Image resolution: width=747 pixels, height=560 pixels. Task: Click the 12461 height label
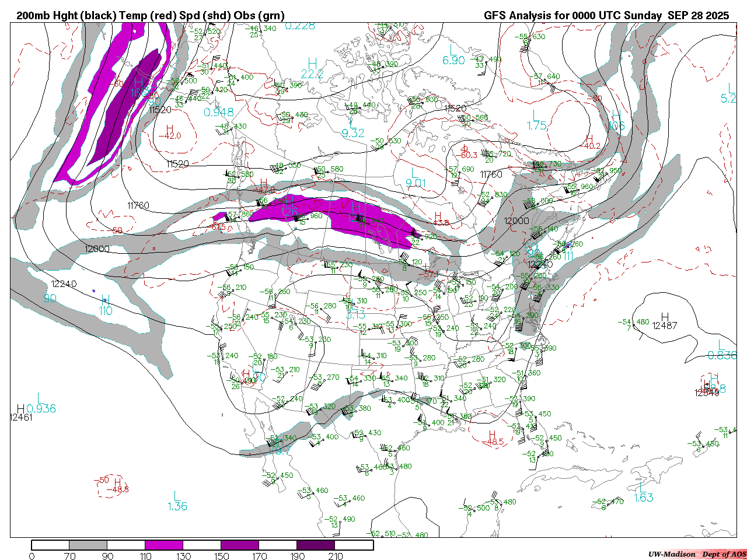point(21,417)
